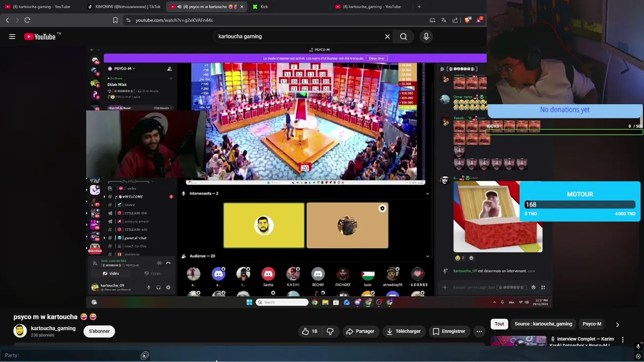Open a new browser tab
644x362 pixels.
(x=419, y=7)
